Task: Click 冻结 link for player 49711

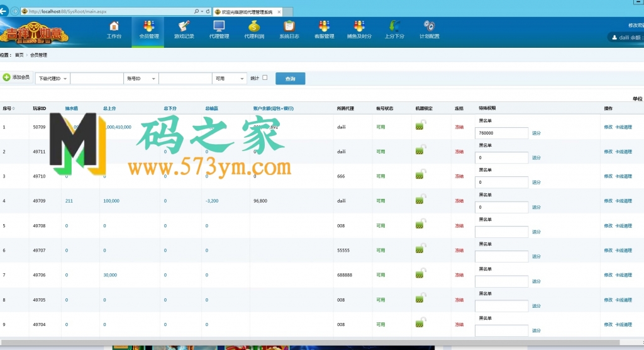Action: tap(459, 152)
